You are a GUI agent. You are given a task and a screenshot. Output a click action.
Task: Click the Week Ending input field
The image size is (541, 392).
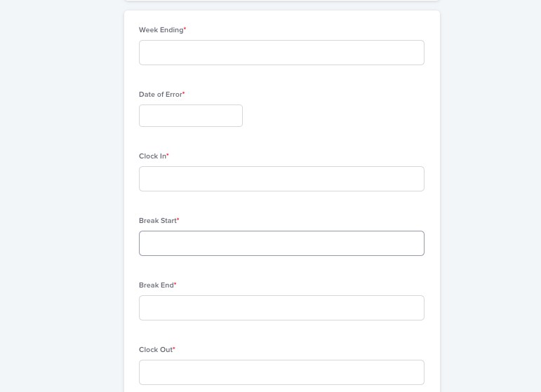(281, 53)
